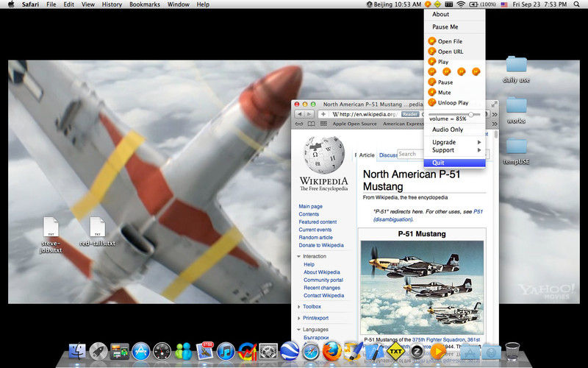Open Spotlight search magnifier

(x=577, y=4)
